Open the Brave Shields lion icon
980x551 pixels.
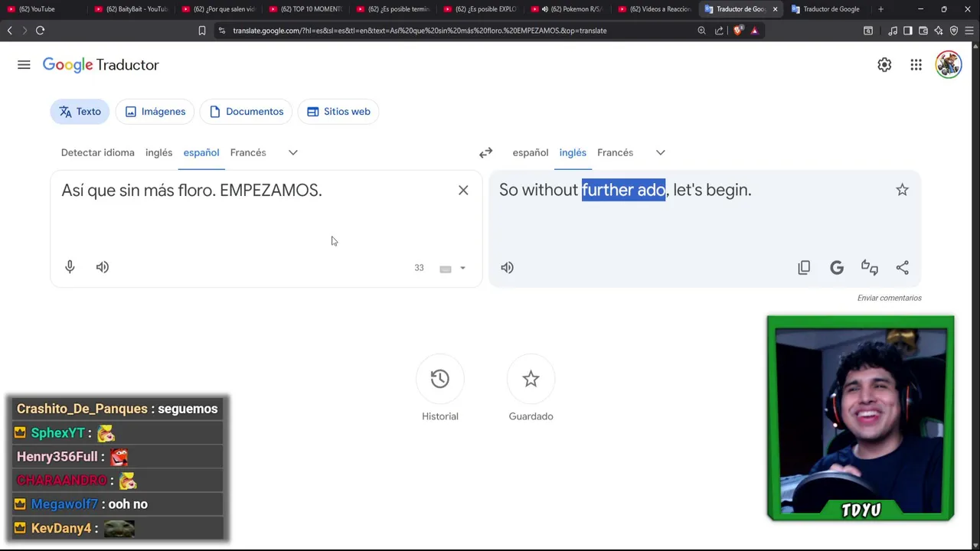tap(738, 31)
